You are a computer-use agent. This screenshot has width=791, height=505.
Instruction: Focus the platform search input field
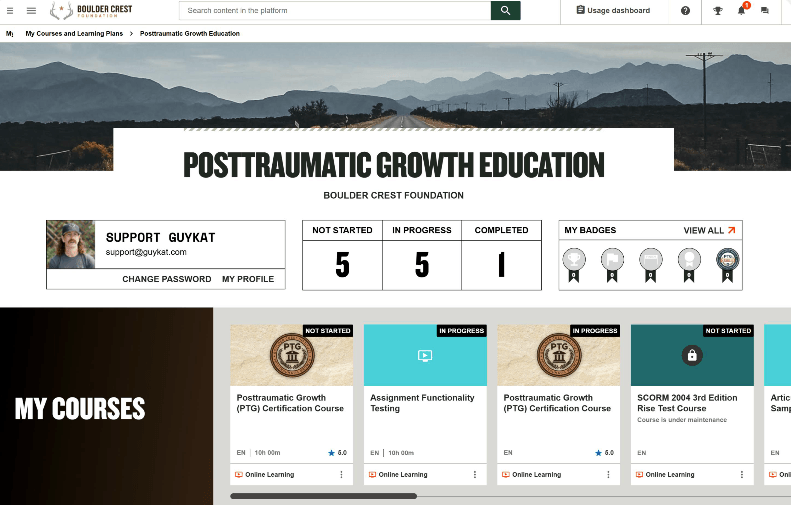(x=335, y=11)
